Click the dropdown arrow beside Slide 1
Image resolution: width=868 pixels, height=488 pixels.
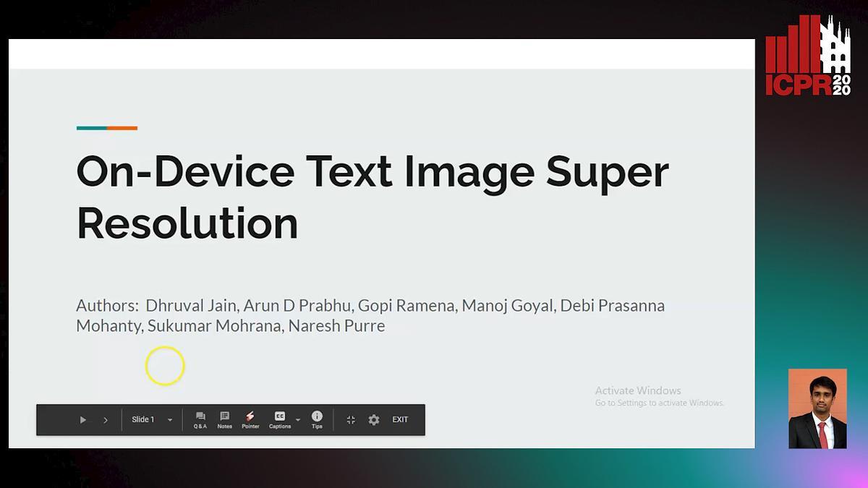pyautogui.click(x=170, y=420)
